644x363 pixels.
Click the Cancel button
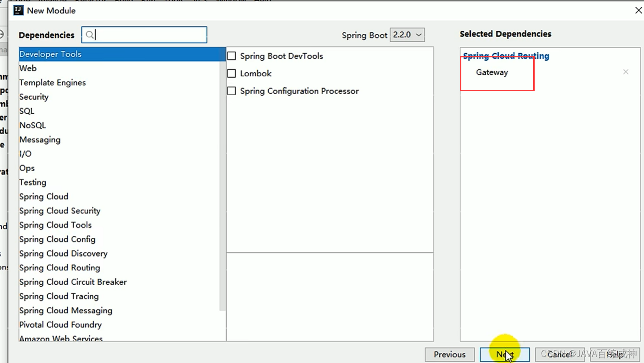click(x=560, y=355)
